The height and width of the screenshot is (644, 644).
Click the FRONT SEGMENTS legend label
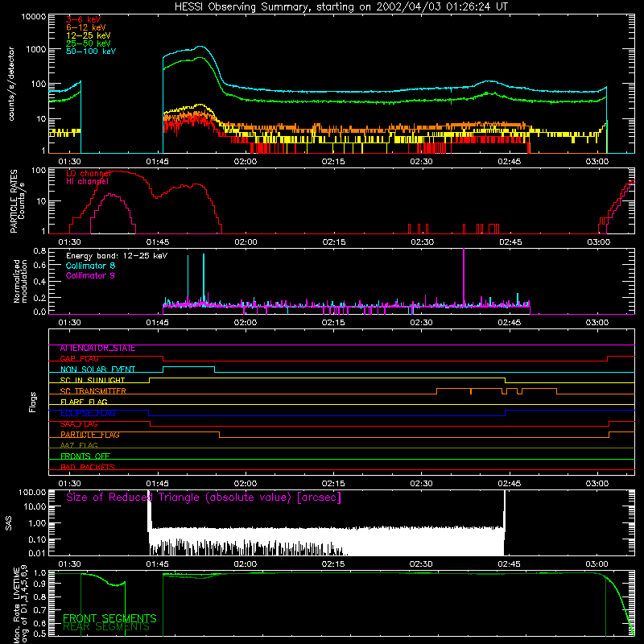(x=109, y=618)
